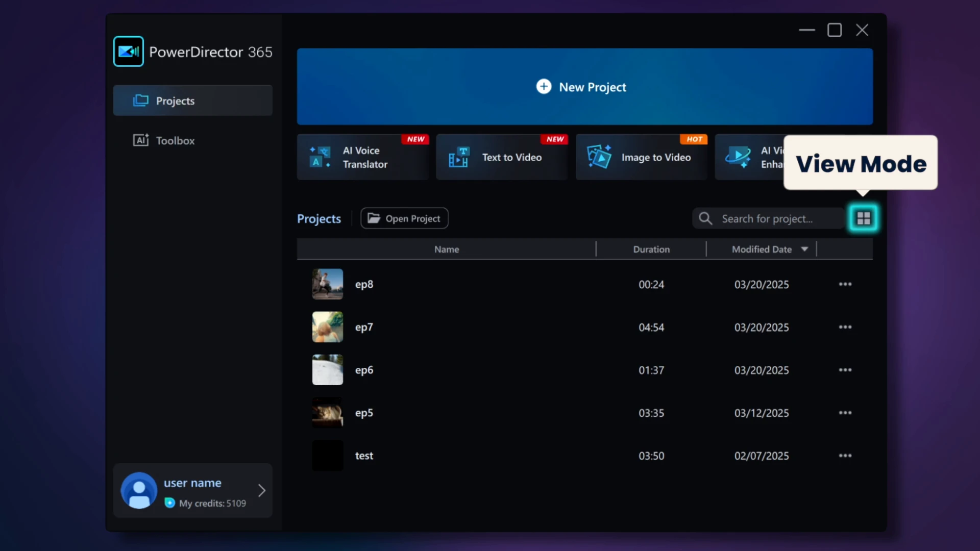The image size is (980, 551).
Task: Click the Open Project button
Action: 404,218
